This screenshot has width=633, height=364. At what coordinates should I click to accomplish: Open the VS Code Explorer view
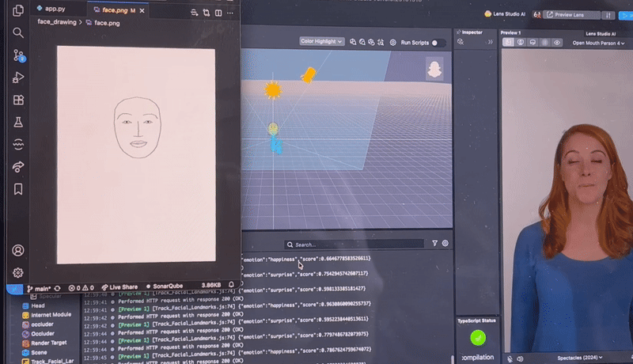click(18, 10)
